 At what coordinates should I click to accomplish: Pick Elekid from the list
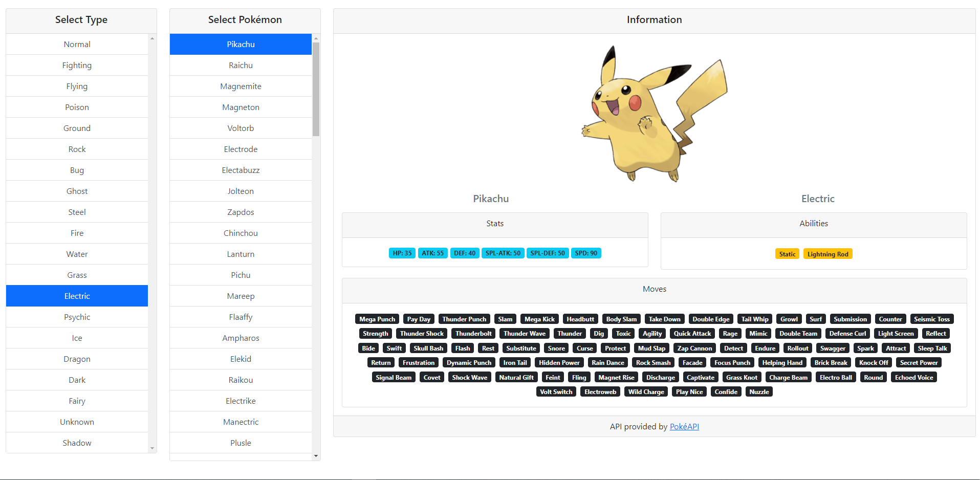tap(241, 359)
